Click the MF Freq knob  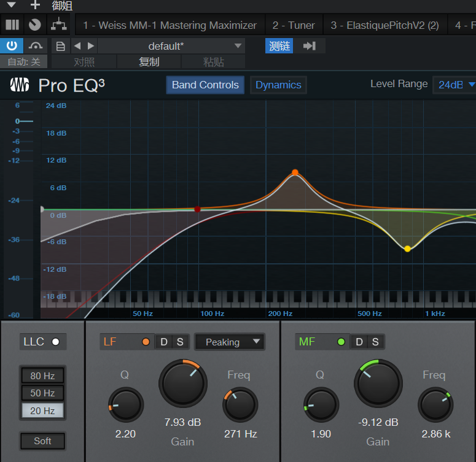click(435, 404)
